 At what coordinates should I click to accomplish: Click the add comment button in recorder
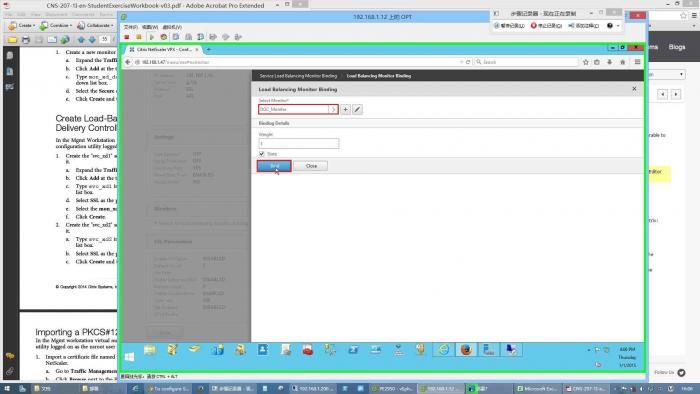coord(583,26)
